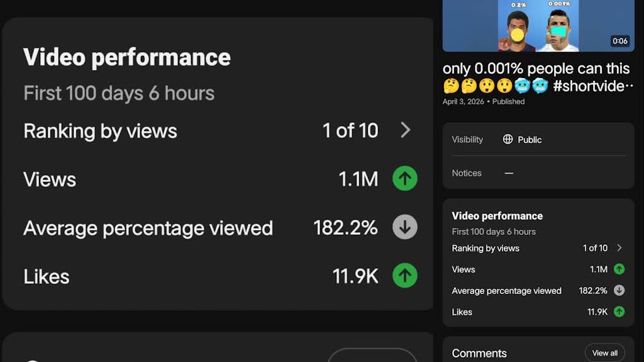This screenshot has width=644, height=362.
Task: Click 'April 3, 2026 • Published' date text
Action: coord(484,101)
